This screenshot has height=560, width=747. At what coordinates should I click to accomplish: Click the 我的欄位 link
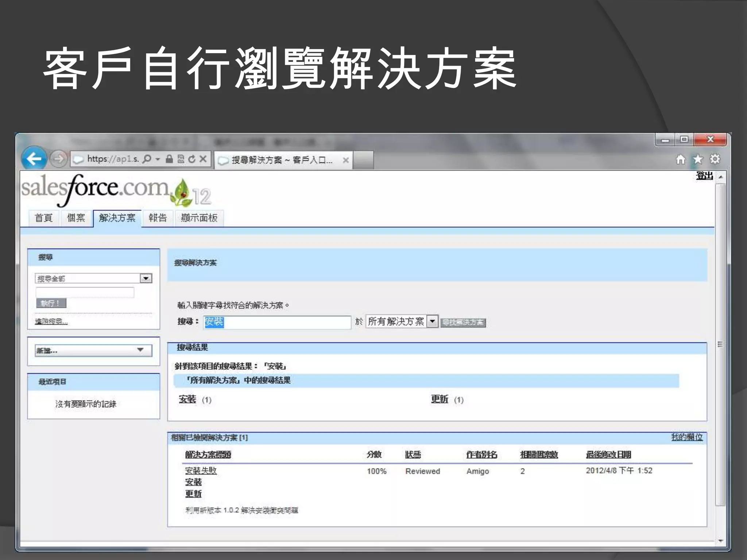pyautogui.click(x=687, y=437)
